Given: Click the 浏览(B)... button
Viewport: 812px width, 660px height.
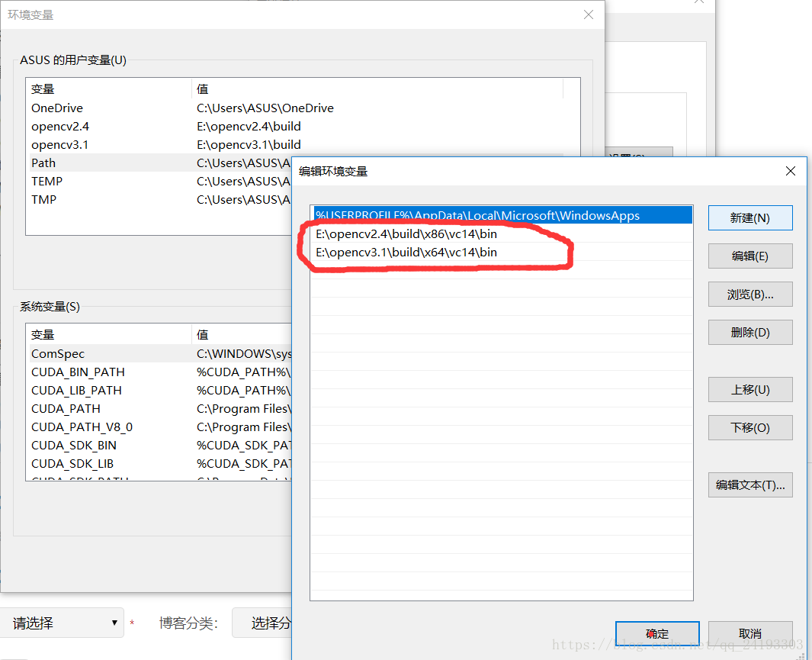Looking at the screenshot, I should (749, 295).
